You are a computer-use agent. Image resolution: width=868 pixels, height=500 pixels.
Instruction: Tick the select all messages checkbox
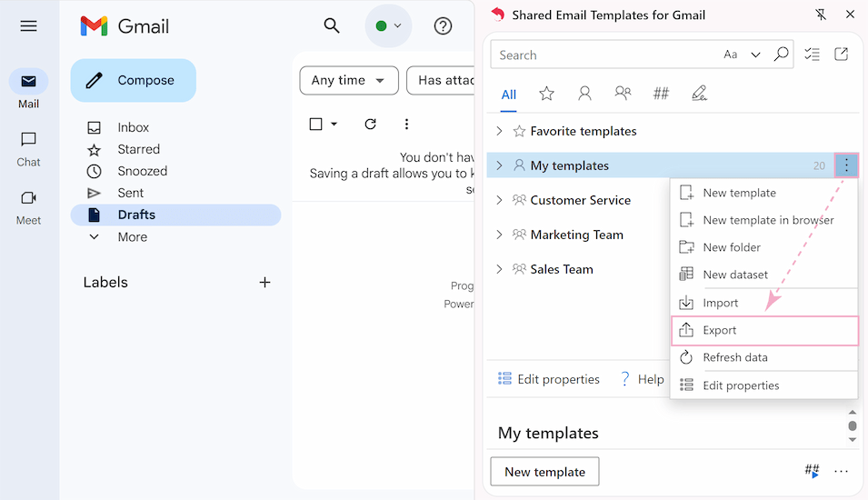tap(315, 124)
